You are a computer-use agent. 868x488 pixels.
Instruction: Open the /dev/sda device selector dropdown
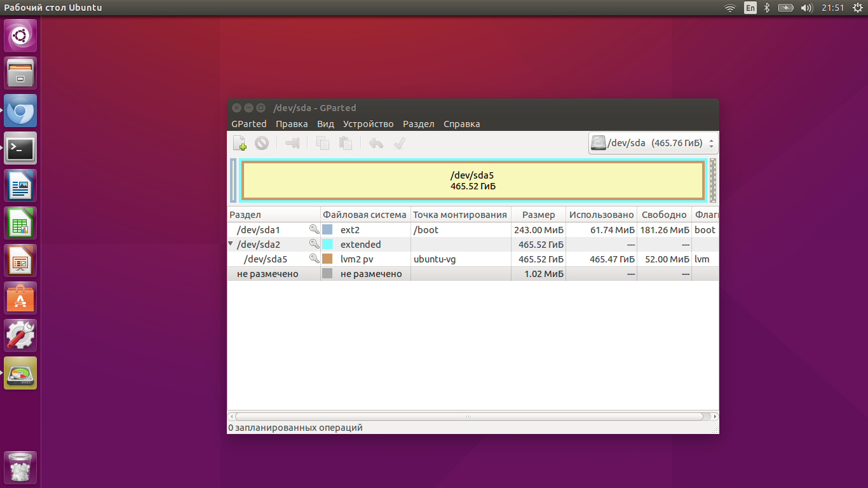point(653,143)
